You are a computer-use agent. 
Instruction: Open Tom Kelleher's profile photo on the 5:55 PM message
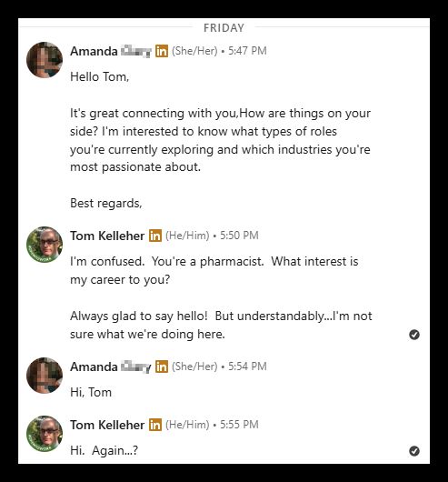pos(45,434)
